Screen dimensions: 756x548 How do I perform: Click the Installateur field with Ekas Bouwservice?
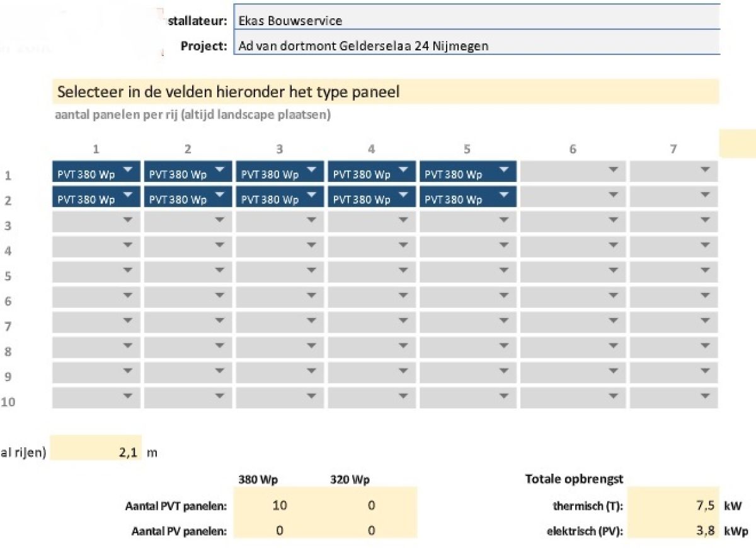pyautogui.click(x=477, y=21)
